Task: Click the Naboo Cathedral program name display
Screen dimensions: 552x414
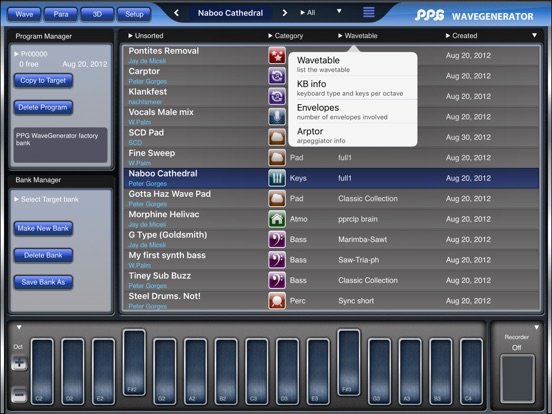Action: point(230,13)
